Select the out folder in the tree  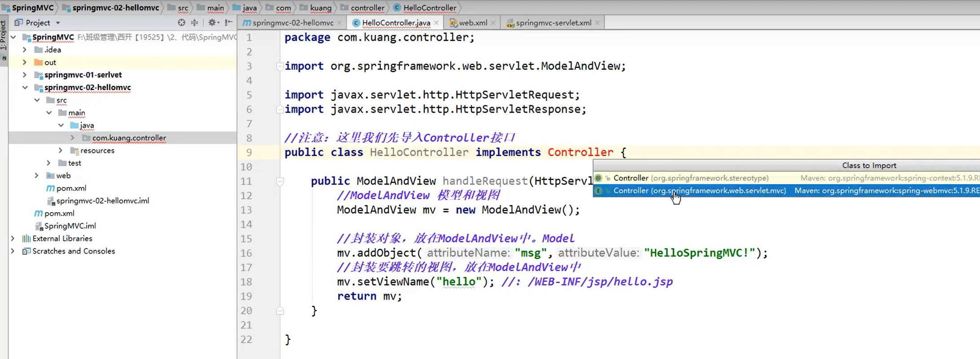click(50, 62)
